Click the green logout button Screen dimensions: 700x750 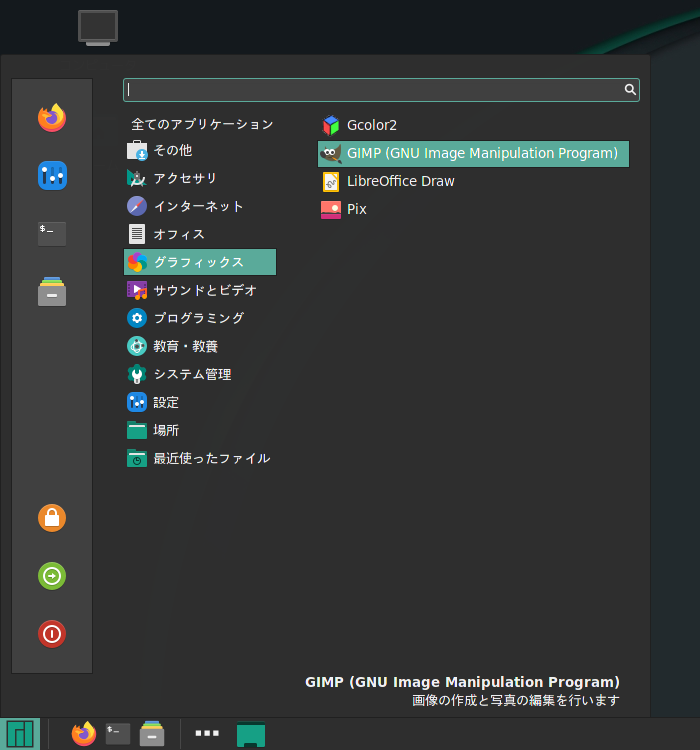(x=52, y=576)
